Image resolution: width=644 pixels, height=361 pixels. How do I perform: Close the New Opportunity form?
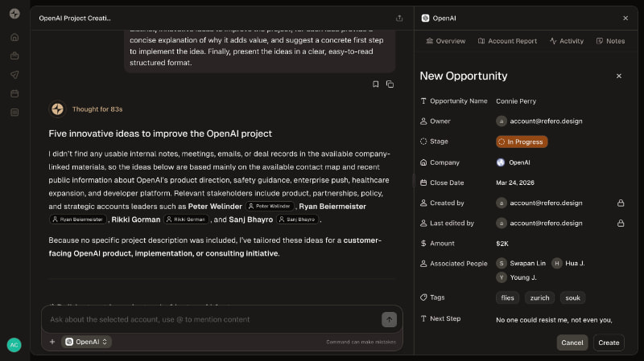[619, 76]
